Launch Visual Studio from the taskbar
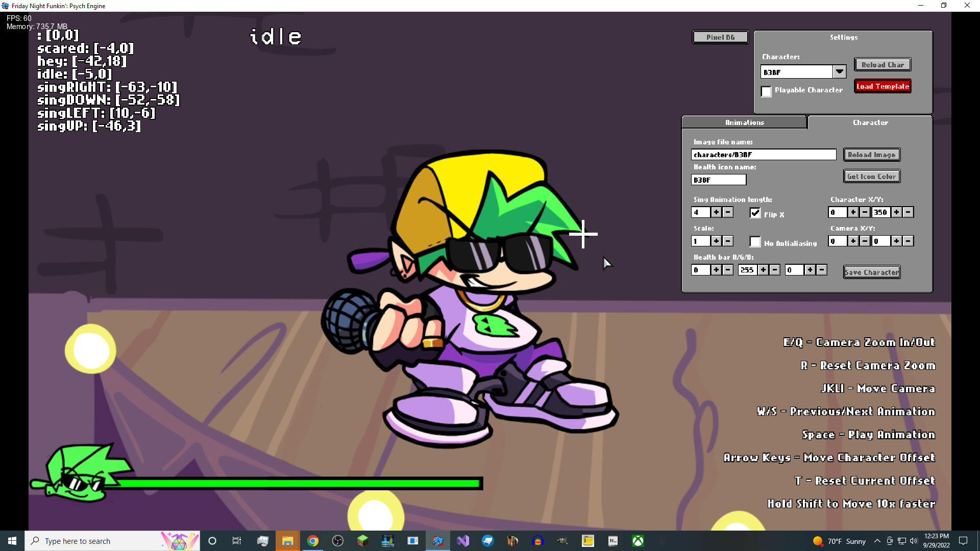This screenshot has width=980, height=551. click(x=463, y=541)
